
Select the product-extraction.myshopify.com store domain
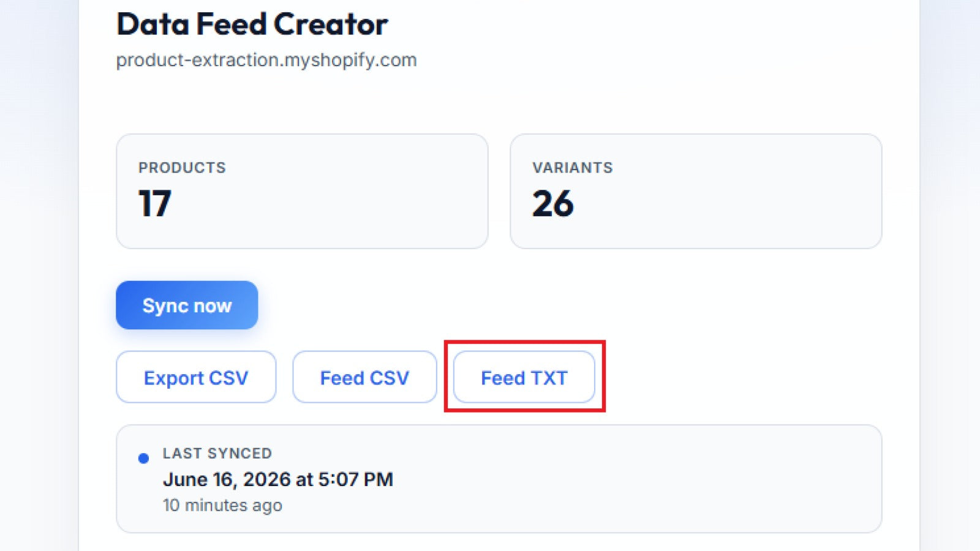tap(266, 60)
